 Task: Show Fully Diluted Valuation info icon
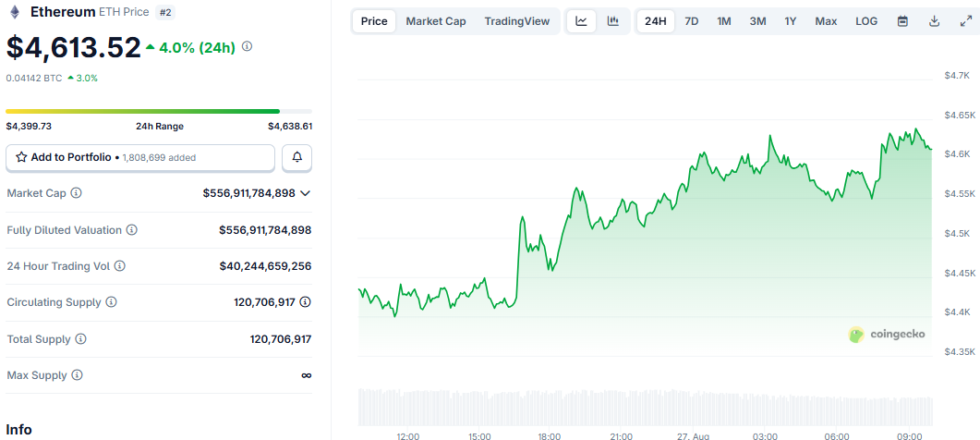click(132, 230)
